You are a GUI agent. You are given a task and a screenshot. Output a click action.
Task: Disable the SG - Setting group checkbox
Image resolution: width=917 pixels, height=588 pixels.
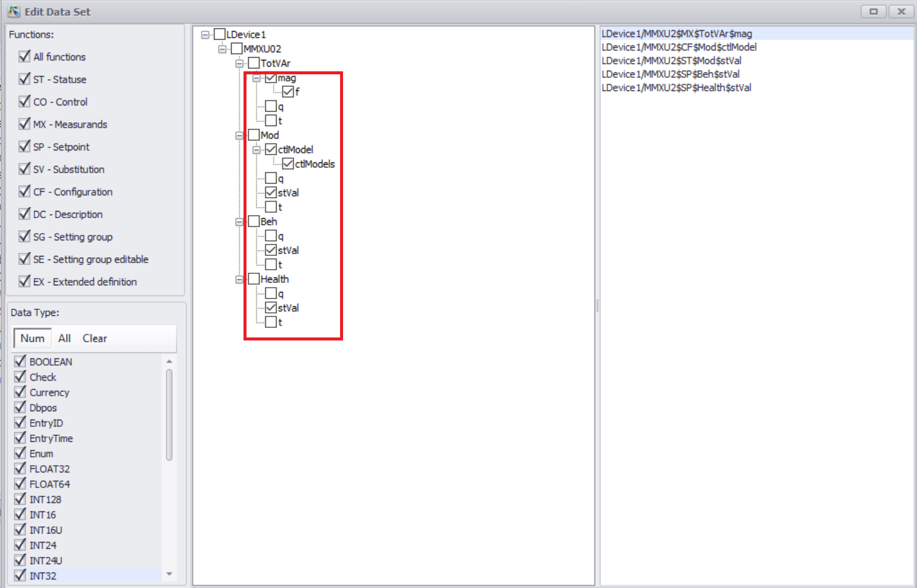point(25,237)
